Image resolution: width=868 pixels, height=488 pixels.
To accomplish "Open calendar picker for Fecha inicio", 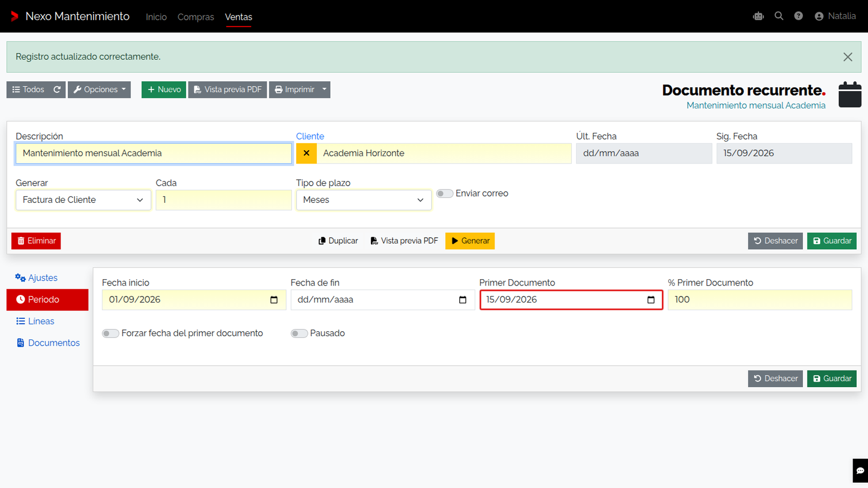I will [x=274, y=300].
